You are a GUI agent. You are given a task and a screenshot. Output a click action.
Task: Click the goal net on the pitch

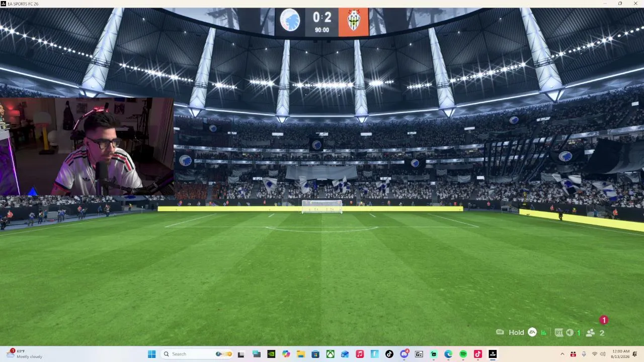(x=322, y=207)
